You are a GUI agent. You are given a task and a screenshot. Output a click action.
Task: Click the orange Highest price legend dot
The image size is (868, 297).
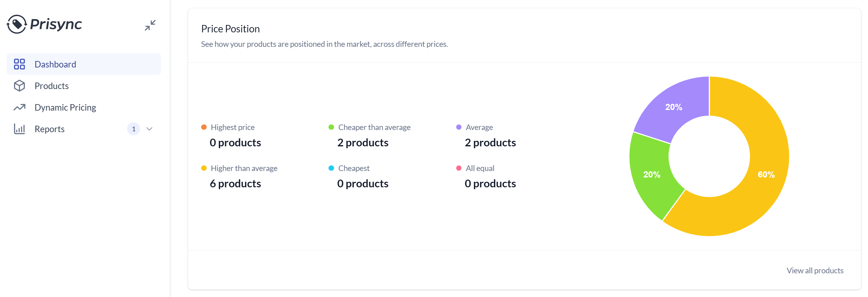pos(204,127)
